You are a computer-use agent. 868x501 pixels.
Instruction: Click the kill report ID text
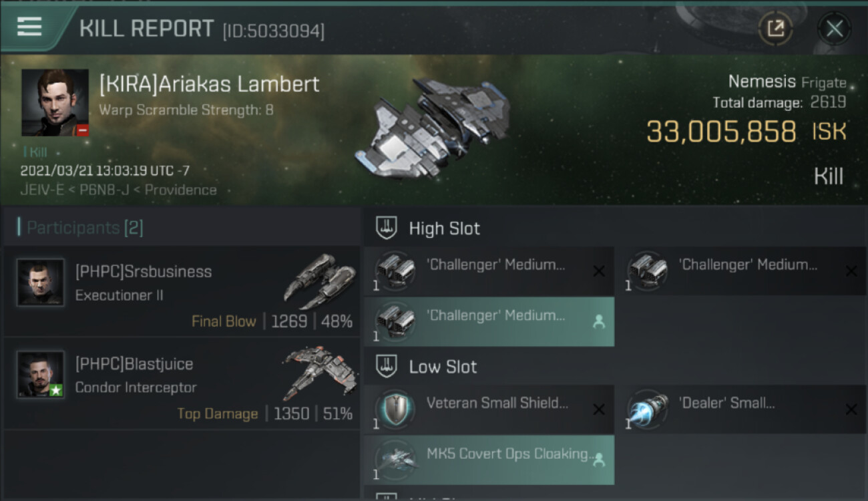tap(274, 31)
